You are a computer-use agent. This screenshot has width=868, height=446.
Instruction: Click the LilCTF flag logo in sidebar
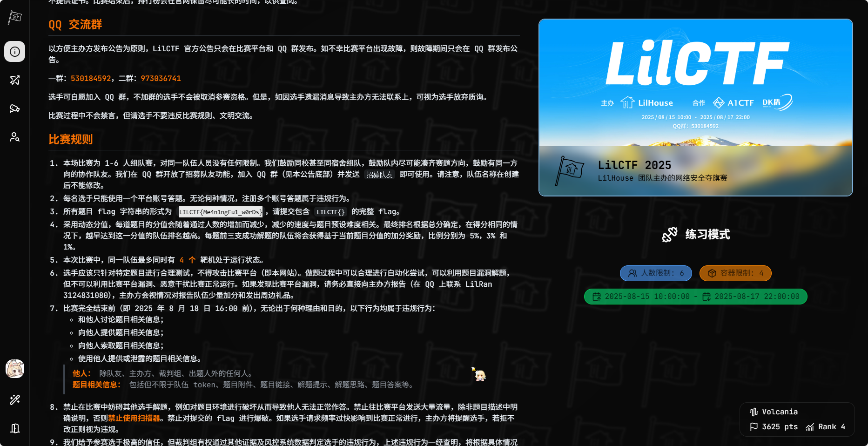(x=15, y=18)
